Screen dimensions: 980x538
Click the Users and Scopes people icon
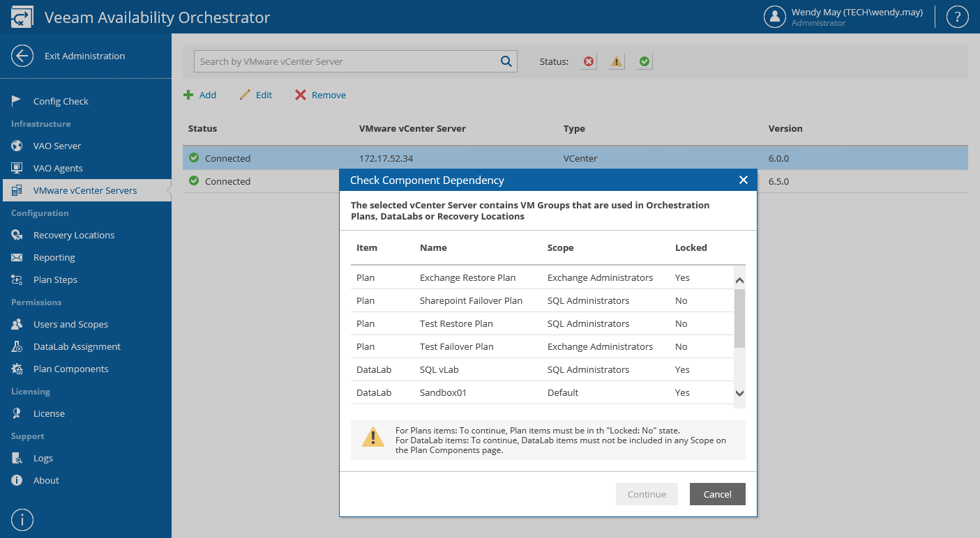click(17, 324)
